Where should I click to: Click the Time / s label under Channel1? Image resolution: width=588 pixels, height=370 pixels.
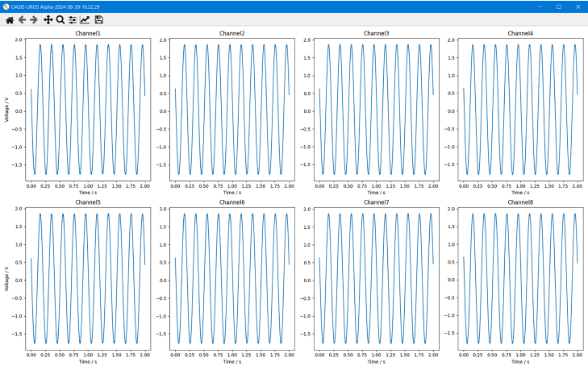coord(88,193)
